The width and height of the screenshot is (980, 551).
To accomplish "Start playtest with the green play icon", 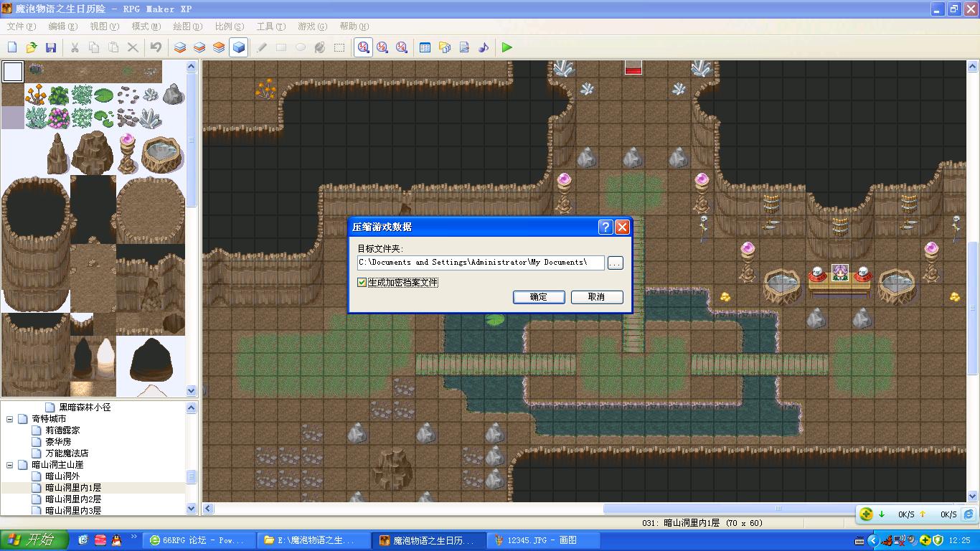I will pos(507,47).
